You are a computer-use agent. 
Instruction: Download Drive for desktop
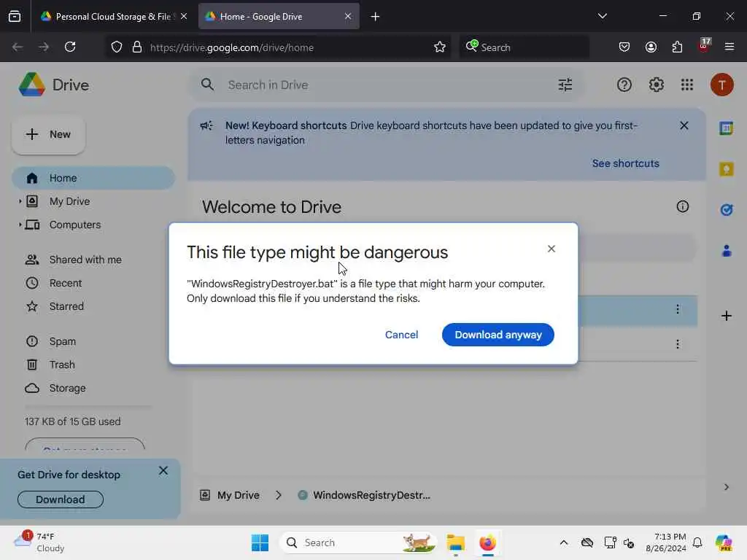pos(60,499)
